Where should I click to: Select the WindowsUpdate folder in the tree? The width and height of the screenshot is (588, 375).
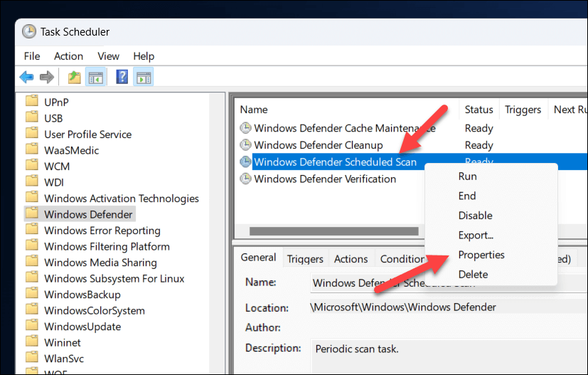pos(82,327)
